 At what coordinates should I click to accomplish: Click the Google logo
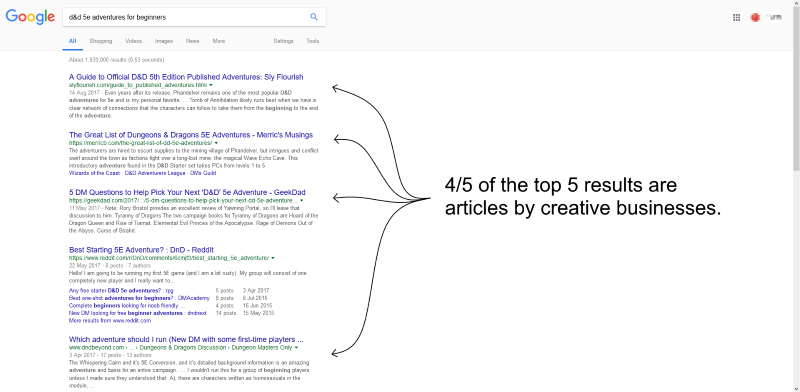[x=30, y=17]
